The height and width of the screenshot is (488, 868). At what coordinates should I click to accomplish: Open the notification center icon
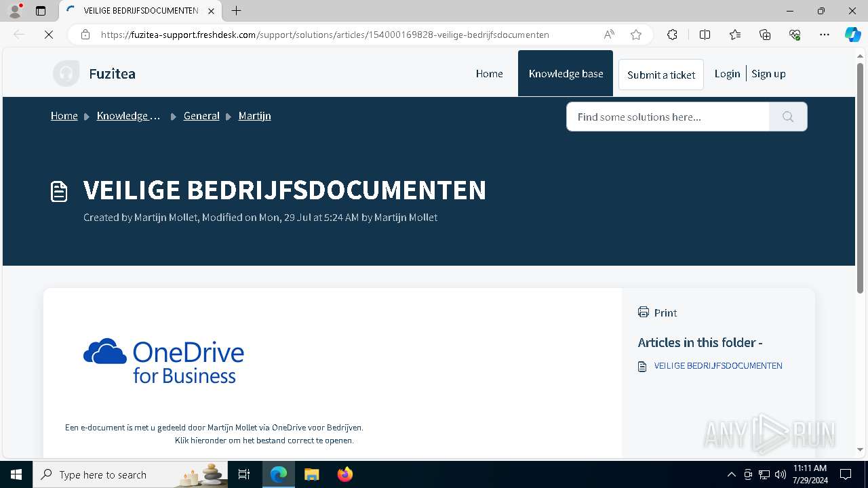(x=846, y=474)
